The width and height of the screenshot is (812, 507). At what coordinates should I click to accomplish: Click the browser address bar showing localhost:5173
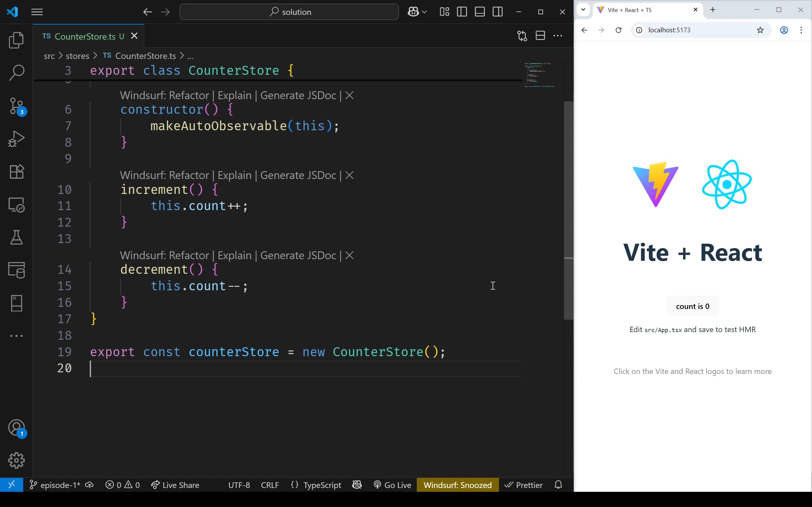click(688, 30)
